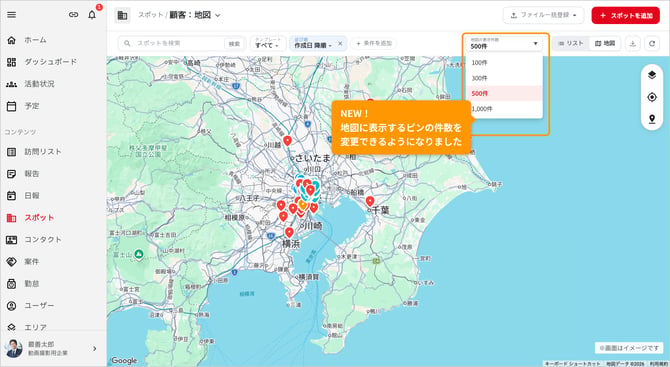
Task: Click the 勤怠 clock icon
Action: tap(12, 284)
